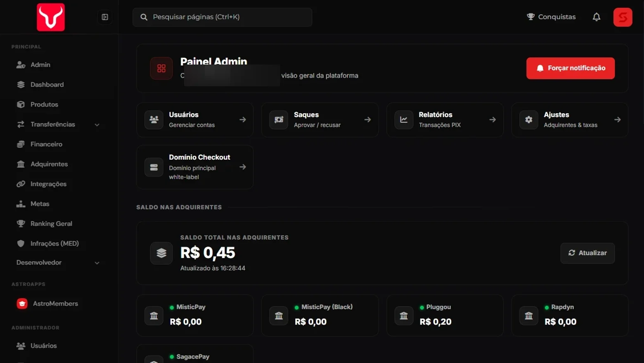Click the Atualizar refresh button

(587, 253)
